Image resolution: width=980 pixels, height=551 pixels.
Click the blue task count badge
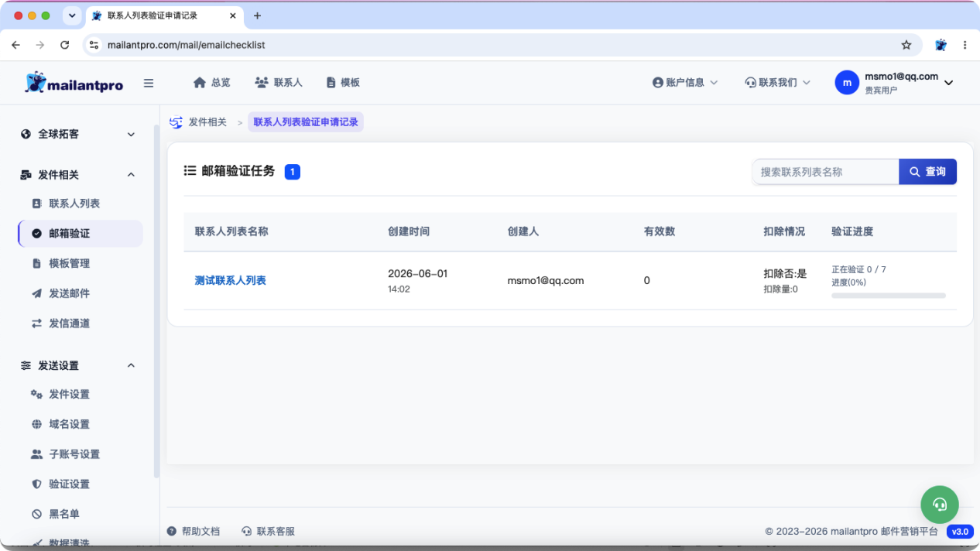click(x=292, y=172)
